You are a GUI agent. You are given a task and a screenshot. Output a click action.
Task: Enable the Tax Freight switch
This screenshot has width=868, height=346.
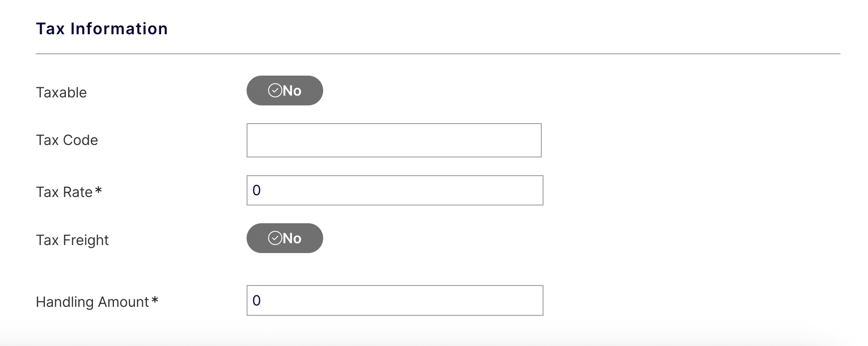(x=284, y=238)
